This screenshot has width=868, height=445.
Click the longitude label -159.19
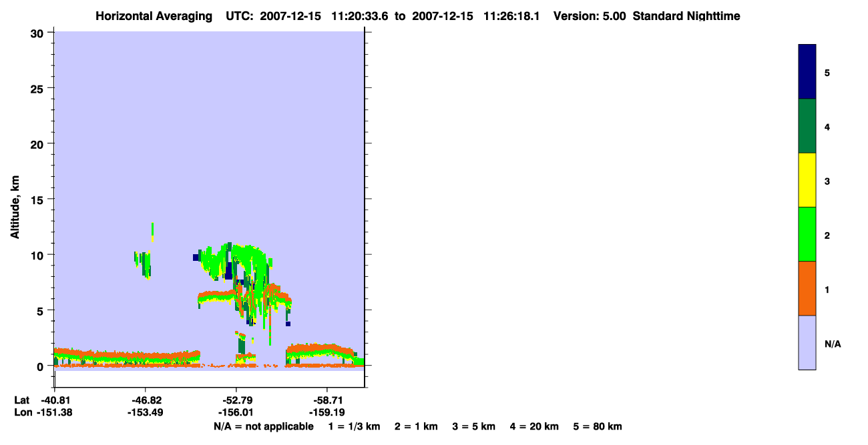(x=327, y=413)
